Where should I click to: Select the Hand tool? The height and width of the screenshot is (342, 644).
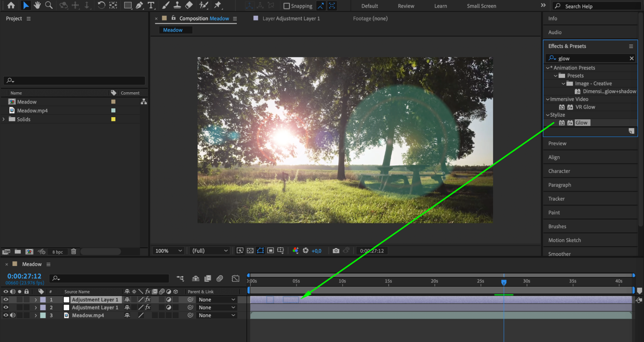[37, 5]
